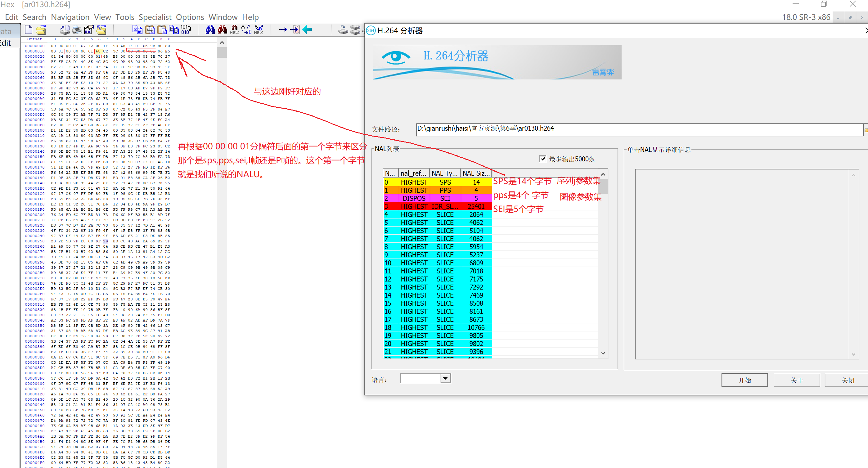Click the Copy Block toolbar icon
The width and height of the screenshot is (868, 468).
137,30
